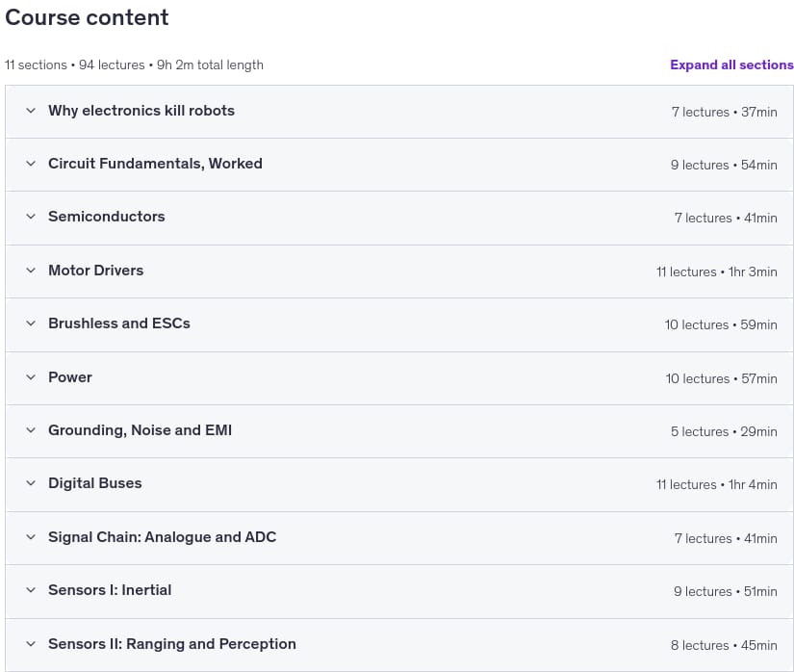
Task: Click chevron icon next to Brushless and ESCs
Action: [31, 323]
